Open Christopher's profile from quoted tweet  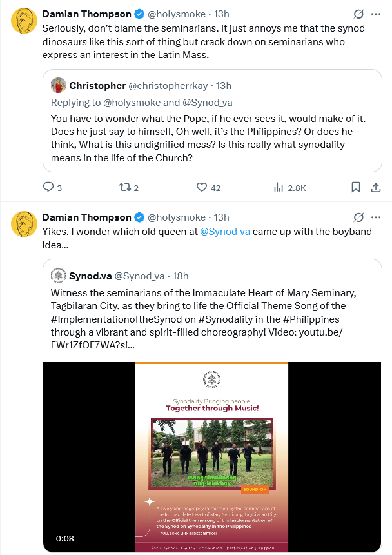(x=97, y=86)
